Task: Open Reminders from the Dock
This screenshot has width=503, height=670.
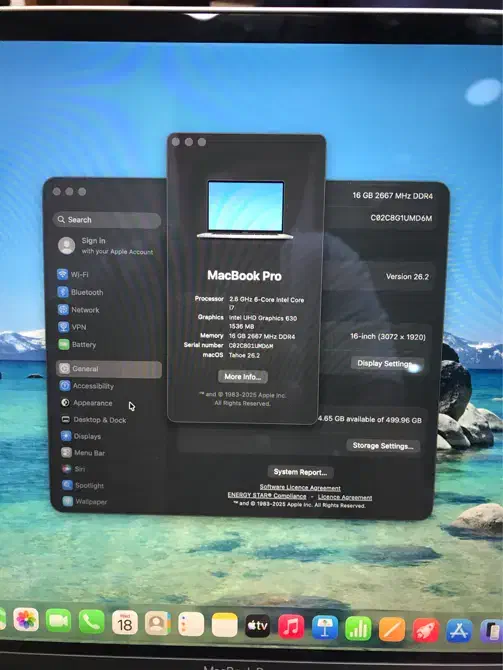Action: click(191, 624)
